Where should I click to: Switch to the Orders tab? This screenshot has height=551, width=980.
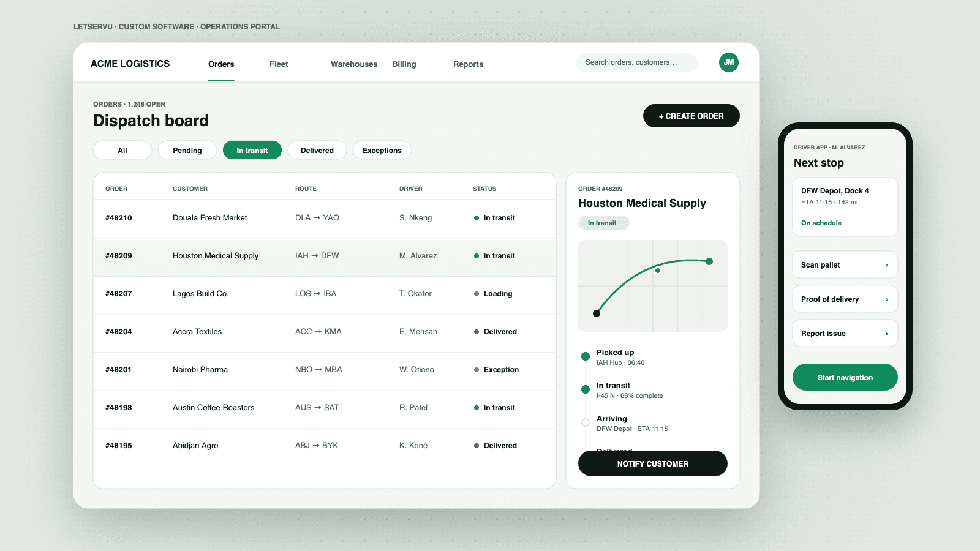tap(221, 64)
